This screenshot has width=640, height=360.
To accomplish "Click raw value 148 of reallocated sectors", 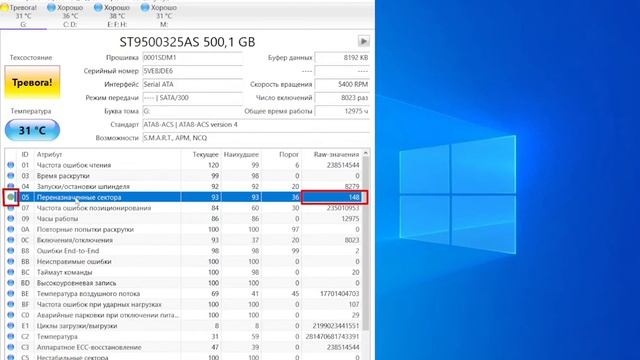I will (x=353, y=197).
